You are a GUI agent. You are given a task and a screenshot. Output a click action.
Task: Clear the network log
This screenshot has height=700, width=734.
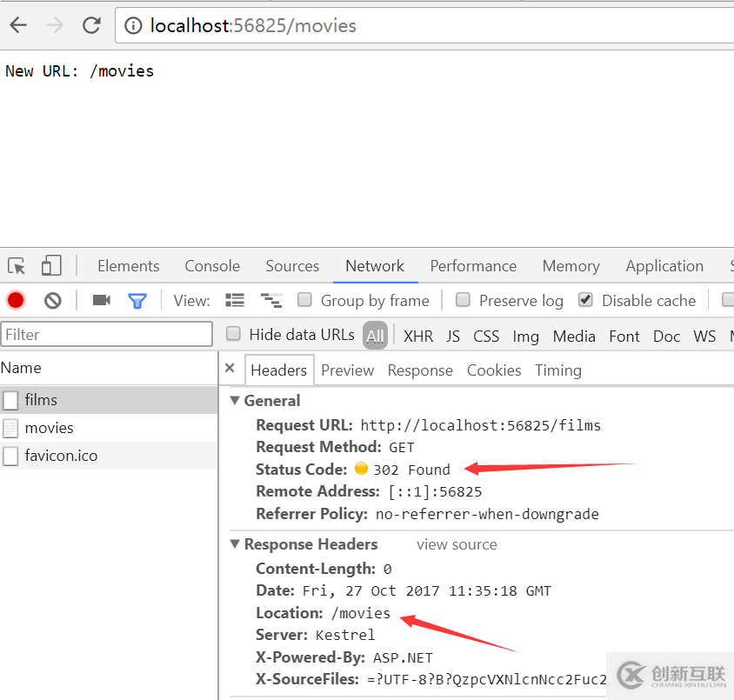pyautogui.click(x=53, y=300)
